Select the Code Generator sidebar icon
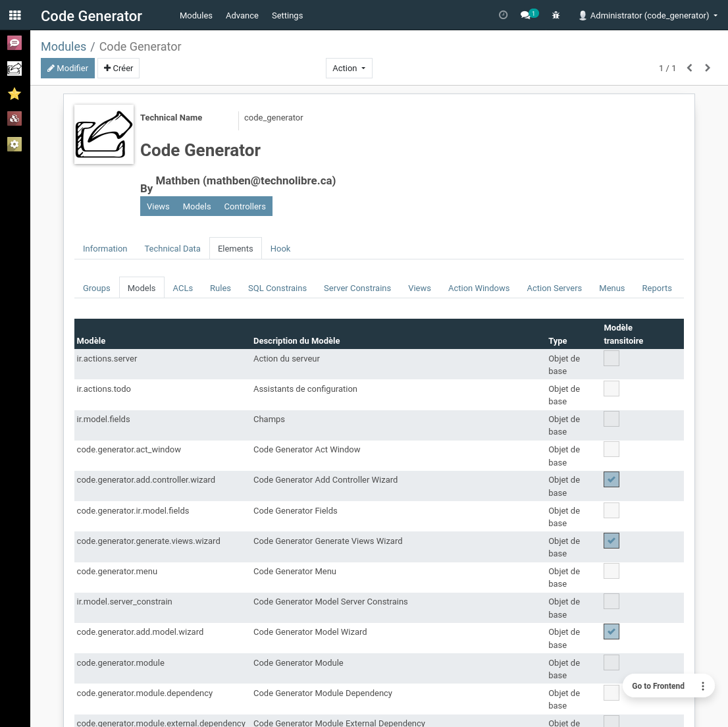 [14, 68]
